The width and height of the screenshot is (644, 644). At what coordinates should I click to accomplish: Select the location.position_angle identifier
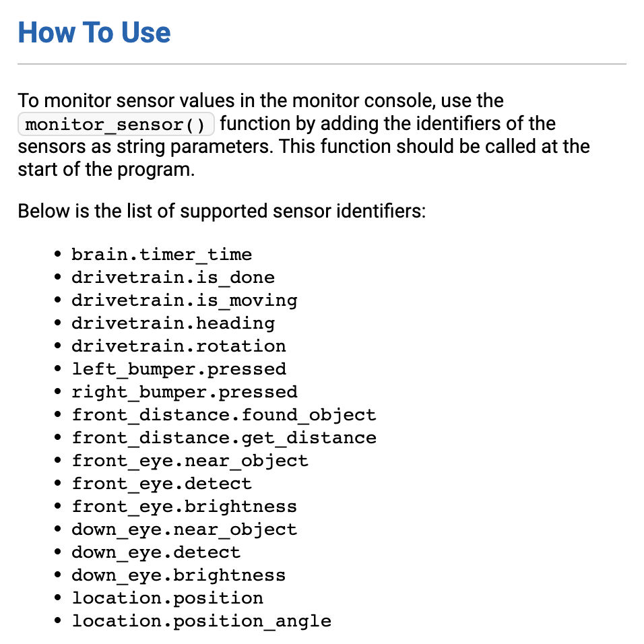pos(201,621)
